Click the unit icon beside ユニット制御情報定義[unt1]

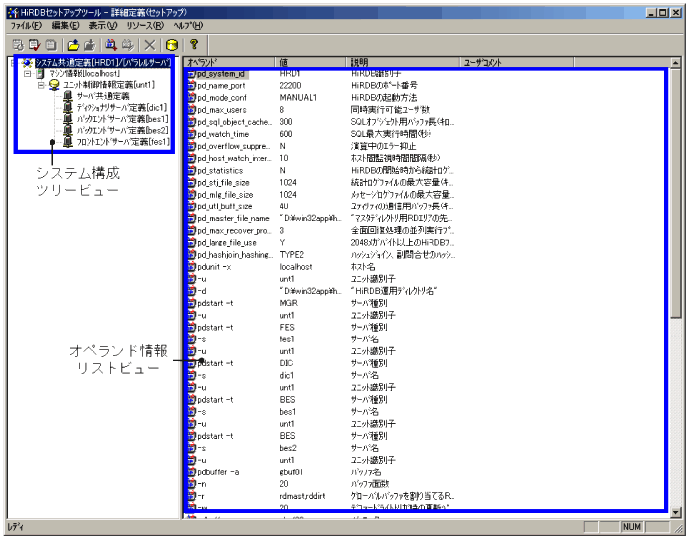[54, 85]
